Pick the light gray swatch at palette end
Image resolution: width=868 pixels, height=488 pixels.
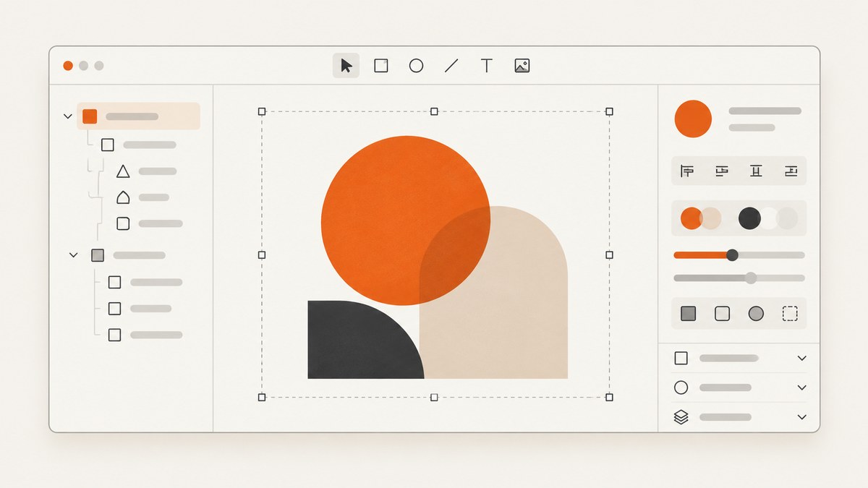coord(788,218)
